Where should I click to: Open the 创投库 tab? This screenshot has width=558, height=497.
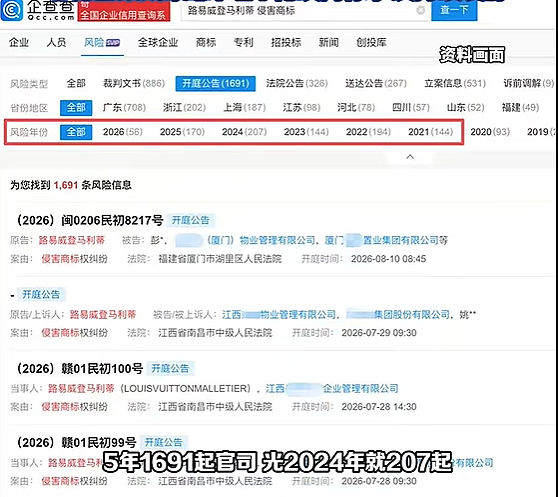[371, 42]
